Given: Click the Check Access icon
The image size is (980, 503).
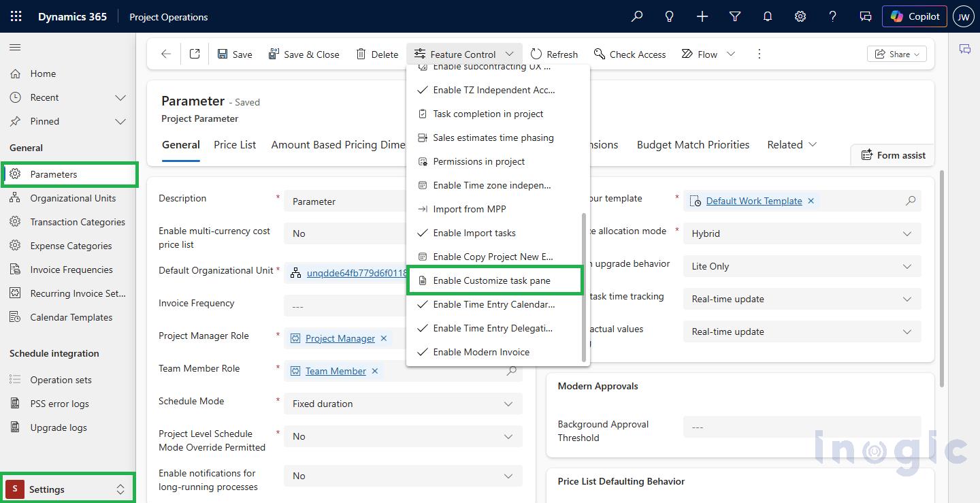Looking at the screenshot, I should tap(630, 54).
